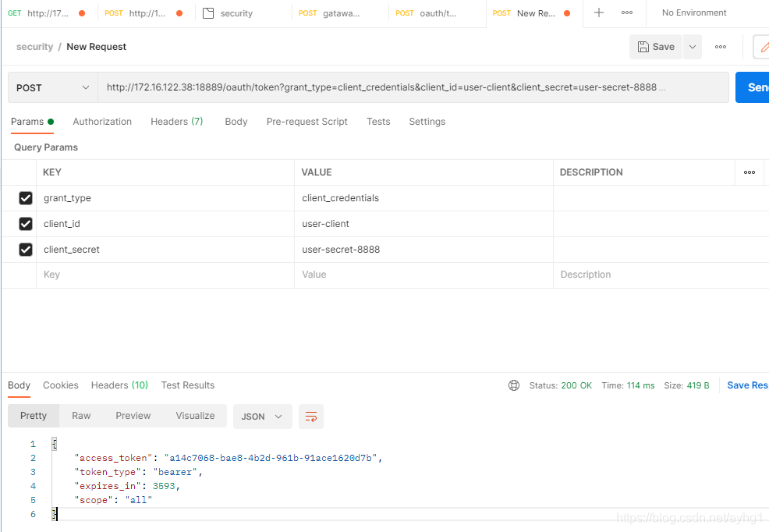Click security breadcrumb link
Screen dimensions: 769x532
point(34,47)
